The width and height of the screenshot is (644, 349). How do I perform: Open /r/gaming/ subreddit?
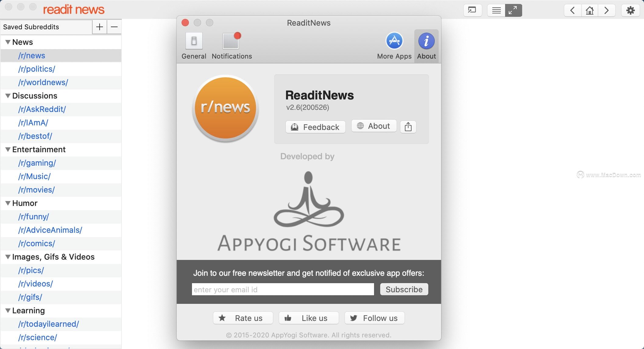click(61, 163)
